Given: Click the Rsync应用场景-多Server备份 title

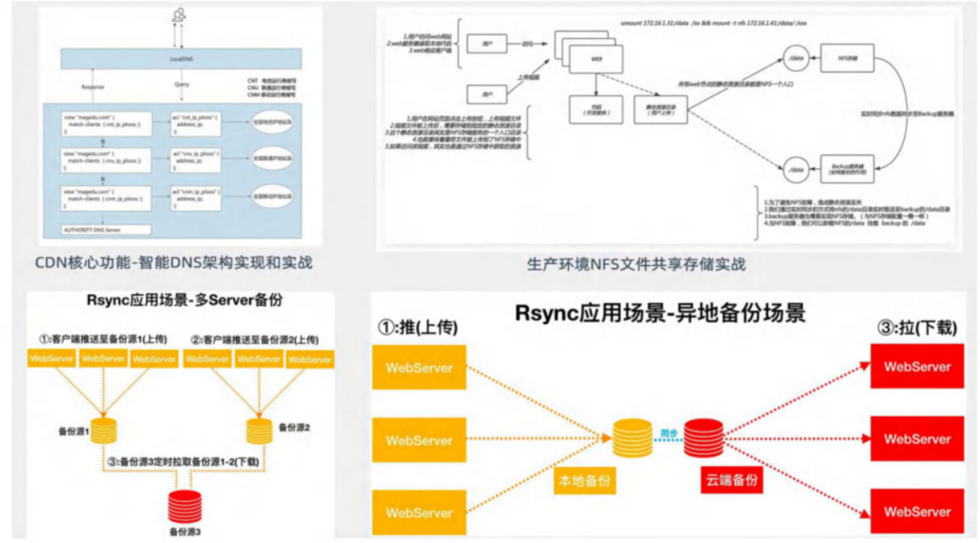Looking at the screenshot, I should pyautogui.click(x=181, y=301).
